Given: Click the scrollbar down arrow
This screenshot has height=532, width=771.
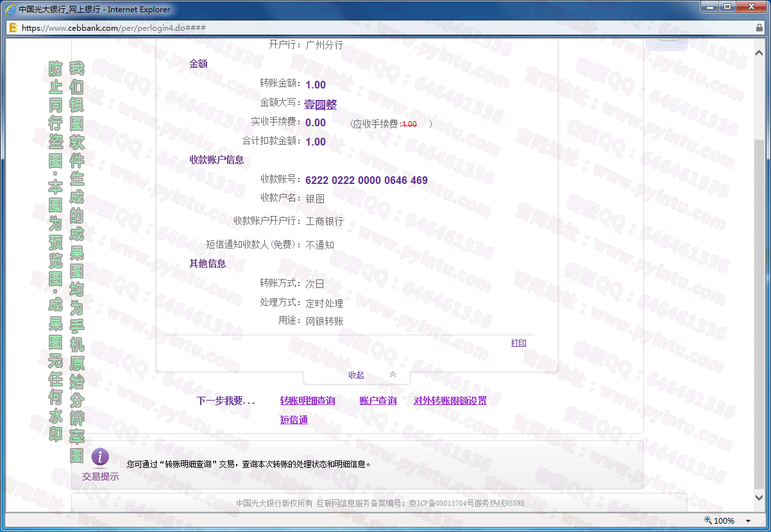Looking at the screenshot, I should [x=759, y=497].
